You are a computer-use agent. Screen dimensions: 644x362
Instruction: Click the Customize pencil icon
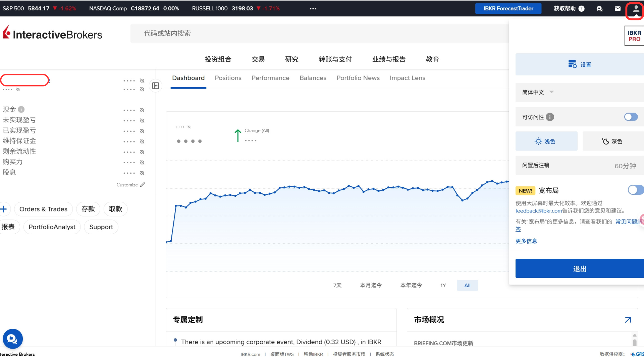tap(143, 185)
